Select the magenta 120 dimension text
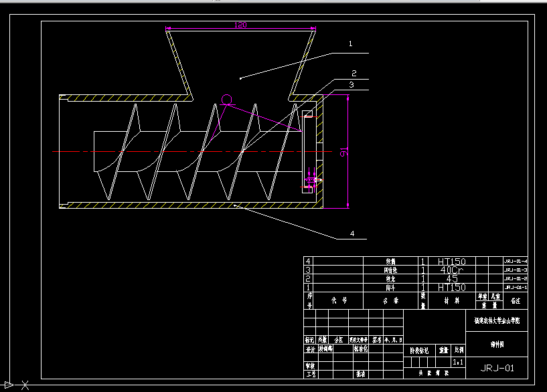 (x=240, y=25)
